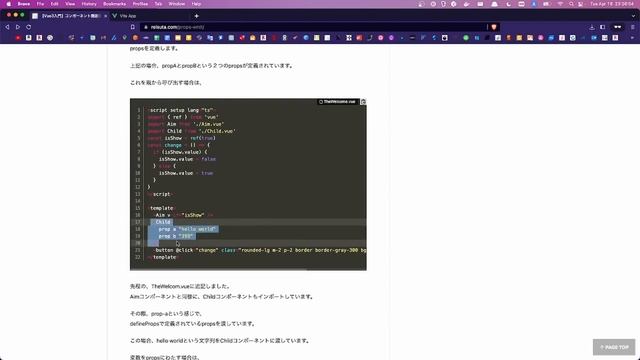Screen dimensions: 640x360
Task: Open the green circle bookmark icon
Action: (466, 38)
